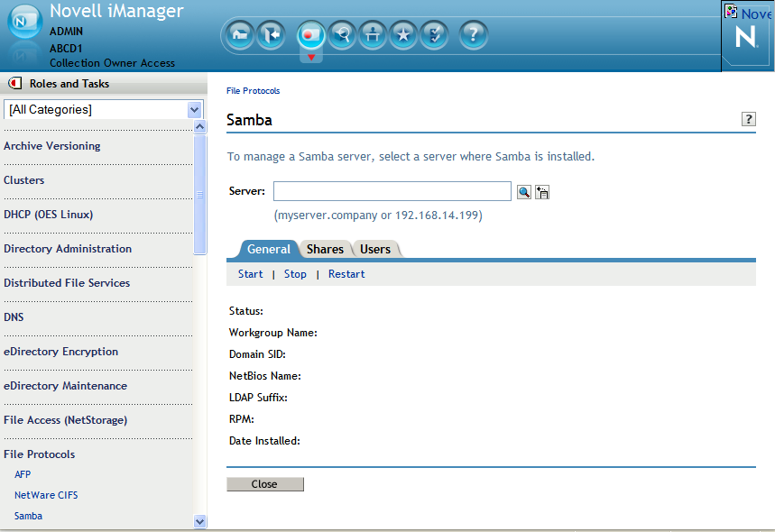This screenshot has width=775, height=532.
Task: Click the Stop link
Action: (x=295, y=274)
